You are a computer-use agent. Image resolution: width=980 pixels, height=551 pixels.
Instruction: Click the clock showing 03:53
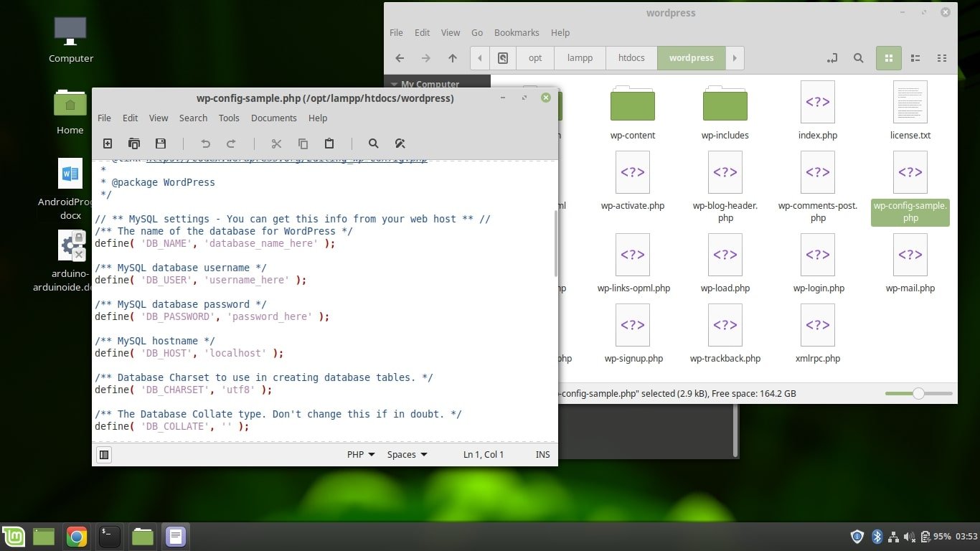point(966,536)
